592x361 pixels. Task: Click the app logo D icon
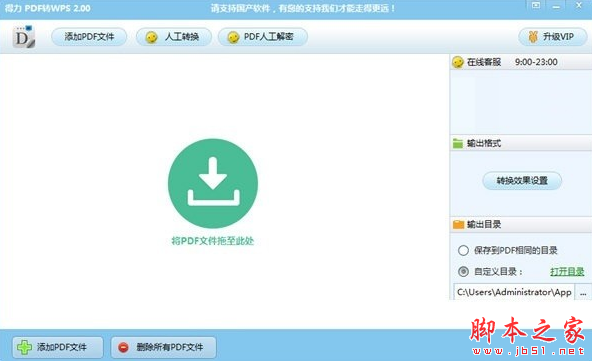24,37
